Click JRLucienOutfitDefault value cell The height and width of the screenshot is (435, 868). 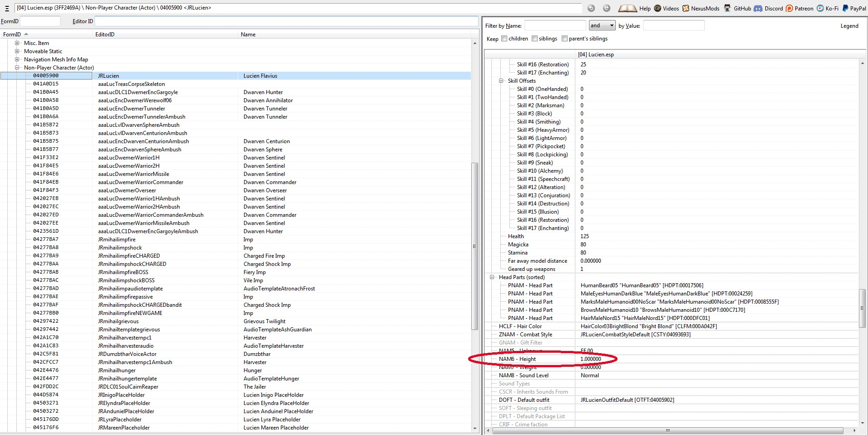[x=627, y=400]
